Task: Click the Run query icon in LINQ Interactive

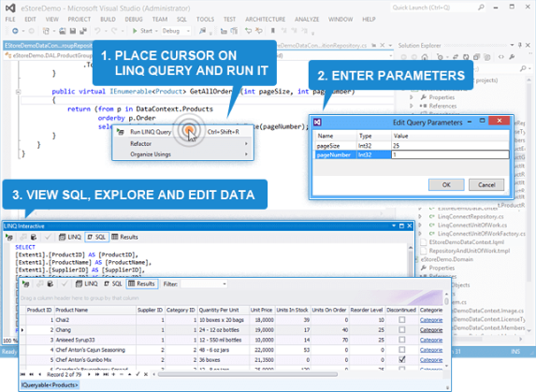Action: point(9,237)
